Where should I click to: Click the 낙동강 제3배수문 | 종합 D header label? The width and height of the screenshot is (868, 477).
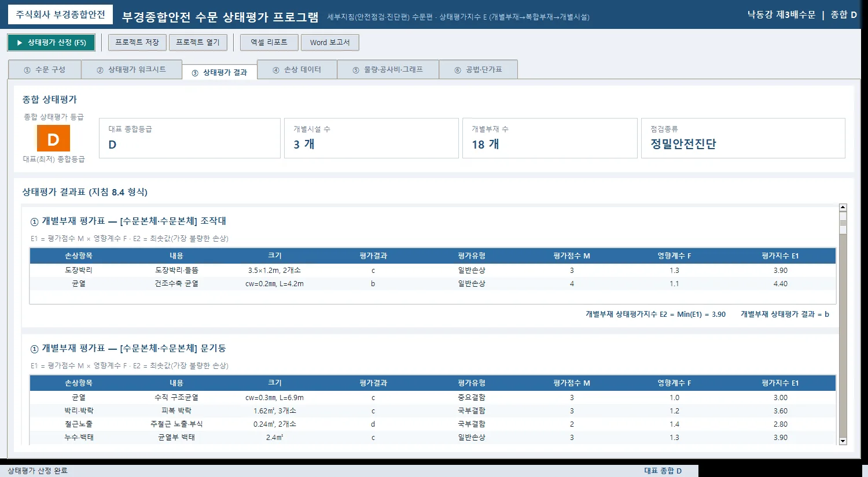[802, 14]
